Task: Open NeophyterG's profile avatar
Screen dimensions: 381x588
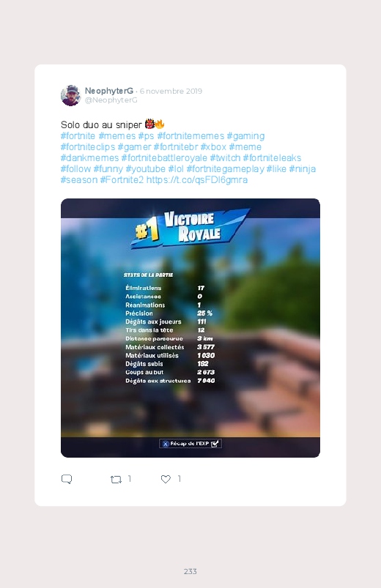Action: pyautogui.click(x=70, y=95)
